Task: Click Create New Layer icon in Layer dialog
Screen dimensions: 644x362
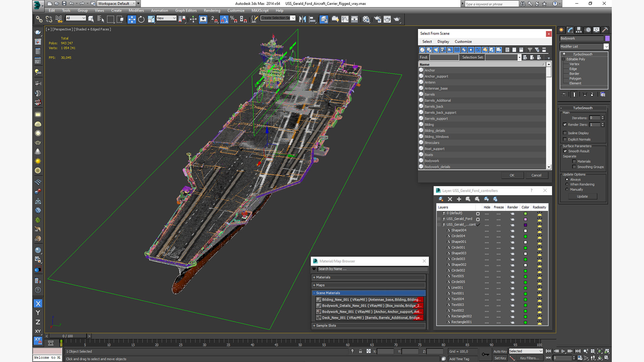Action: 441,199
